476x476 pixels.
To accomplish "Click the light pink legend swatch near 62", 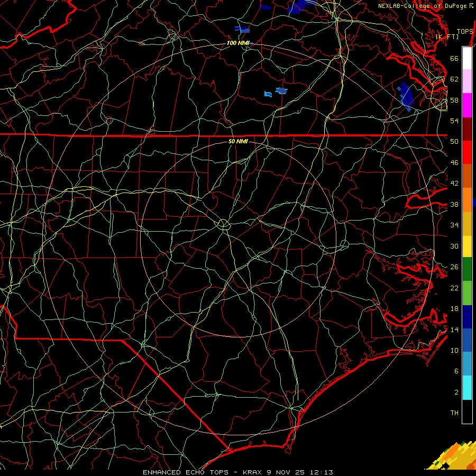I will click(x=467, y=81).
